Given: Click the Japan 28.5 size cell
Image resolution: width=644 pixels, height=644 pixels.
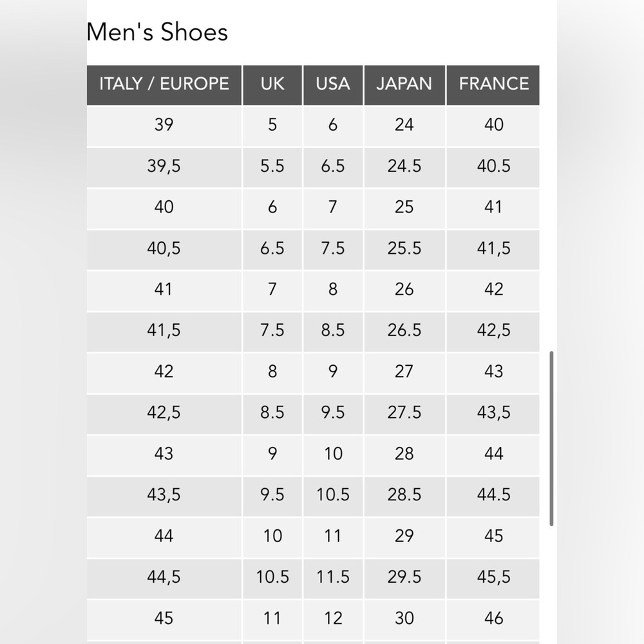Looking at the screenshot, I should coord(404,495).
